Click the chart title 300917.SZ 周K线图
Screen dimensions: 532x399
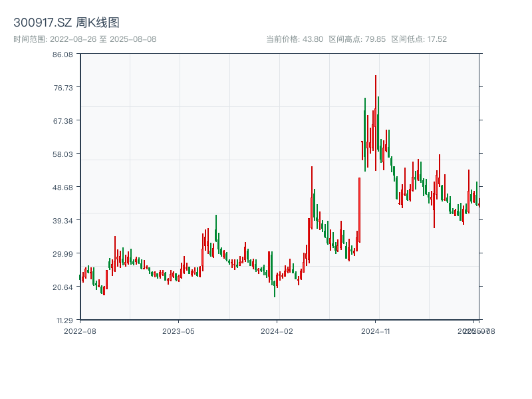[66, 23]
